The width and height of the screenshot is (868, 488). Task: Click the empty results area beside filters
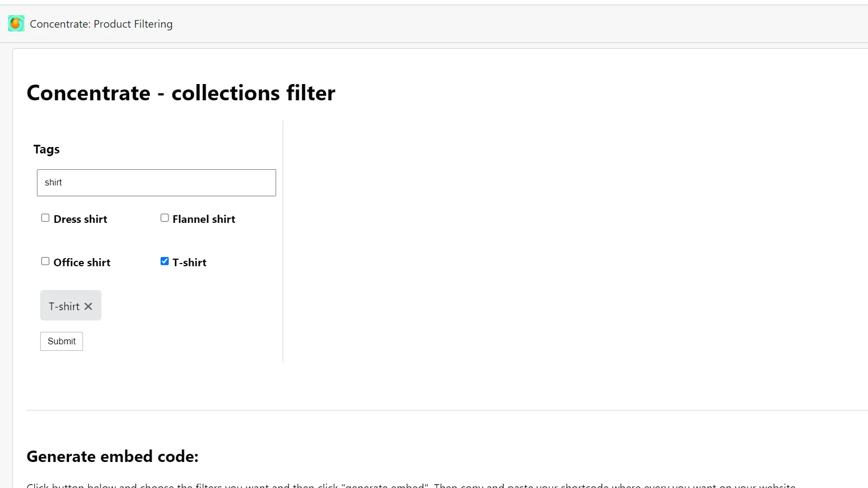(x=575, y=241)
